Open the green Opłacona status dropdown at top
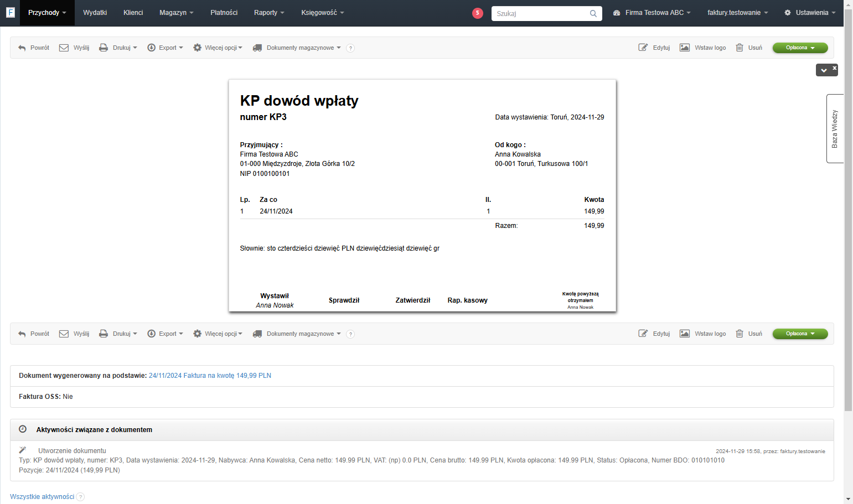Image resolution: width=853 pixels, height=504 pixels. 800,48
